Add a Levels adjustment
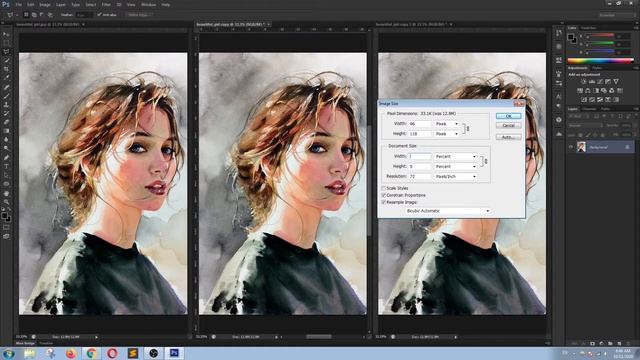The height and width of the screenshot is (360, 640). tap(592, 82)
